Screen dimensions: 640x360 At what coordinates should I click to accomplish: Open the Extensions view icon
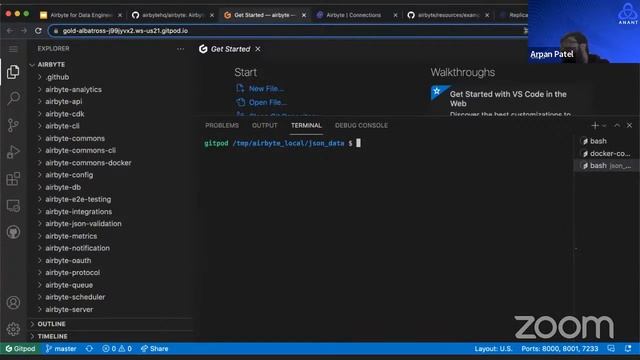click(x=13, y=178)
